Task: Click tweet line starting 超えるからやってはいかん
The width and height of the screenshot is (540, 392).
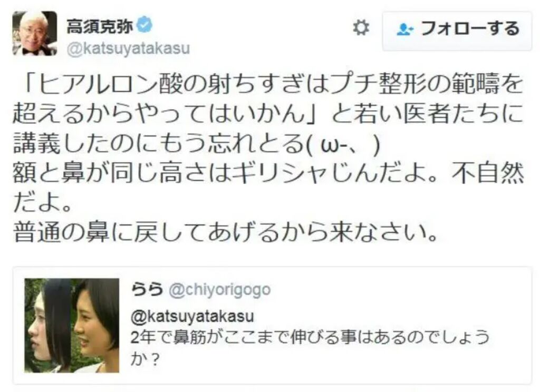Action: (268, 114)
